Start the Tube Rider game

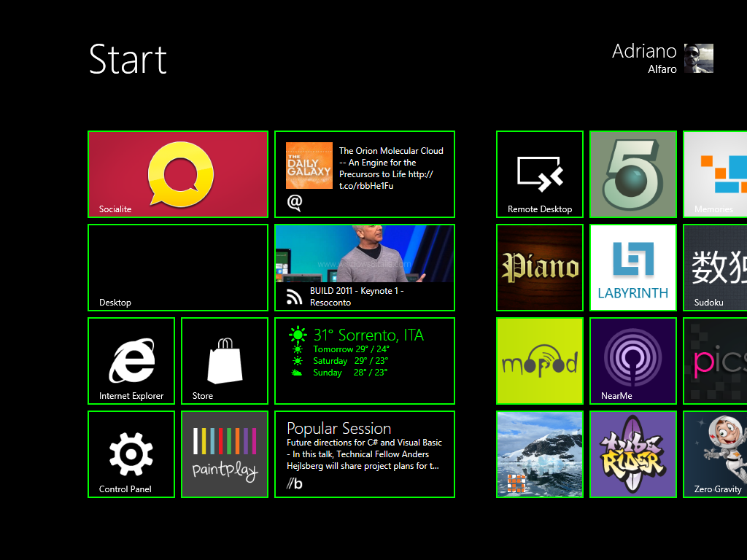632,454
